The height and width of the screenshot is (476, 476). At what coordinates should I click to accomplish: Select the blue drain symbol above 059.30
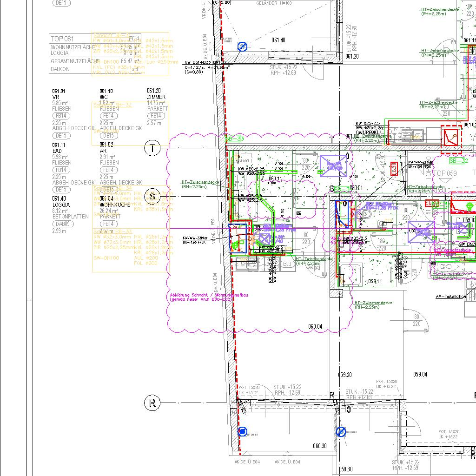[x=341, y=432]
